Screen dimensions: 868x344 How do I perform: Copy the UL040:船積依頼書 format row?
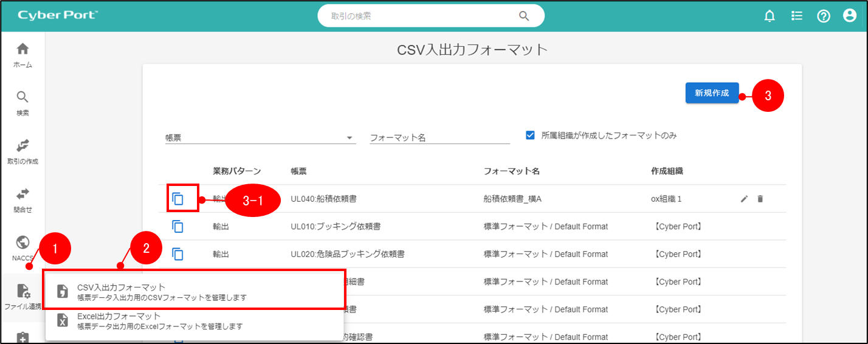tap(178, 199)
